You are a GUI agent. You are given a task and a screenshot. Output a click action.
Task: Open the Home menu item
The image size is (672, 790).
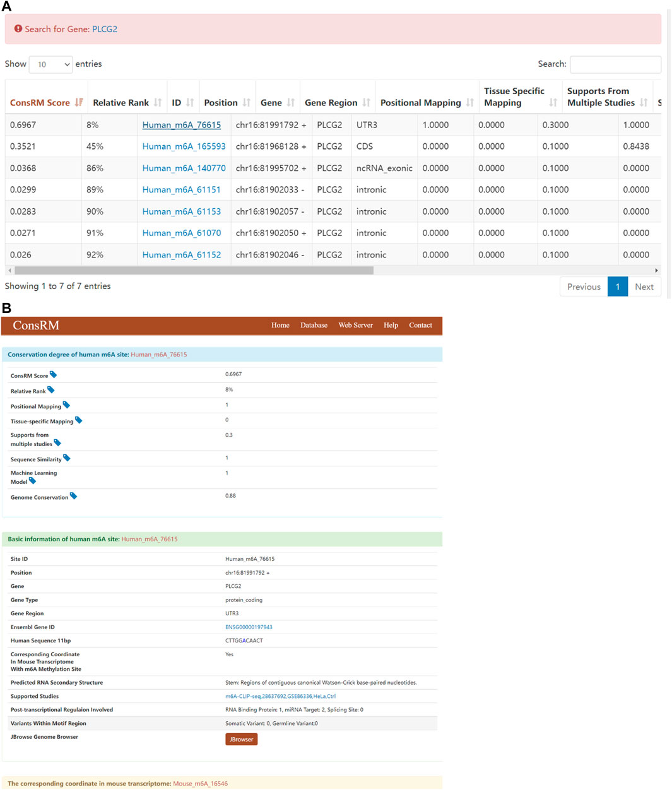280,326
